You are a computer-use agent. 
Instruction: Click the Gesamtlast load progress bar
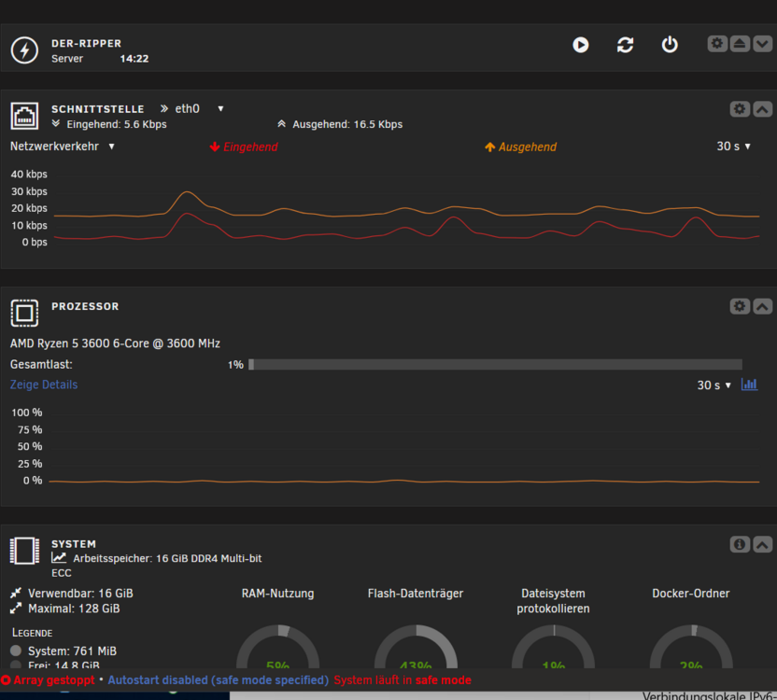click(x=495, y=365)
